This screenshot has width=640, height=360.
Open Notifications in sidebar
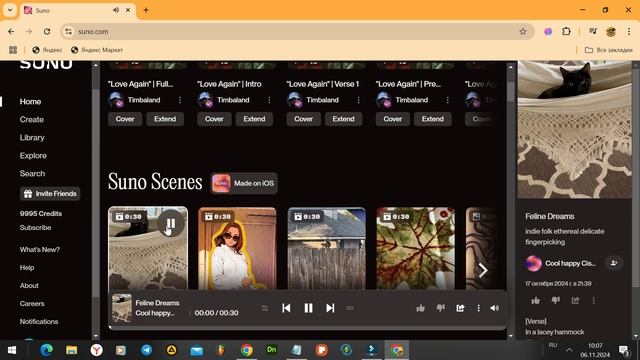point(39,322)
